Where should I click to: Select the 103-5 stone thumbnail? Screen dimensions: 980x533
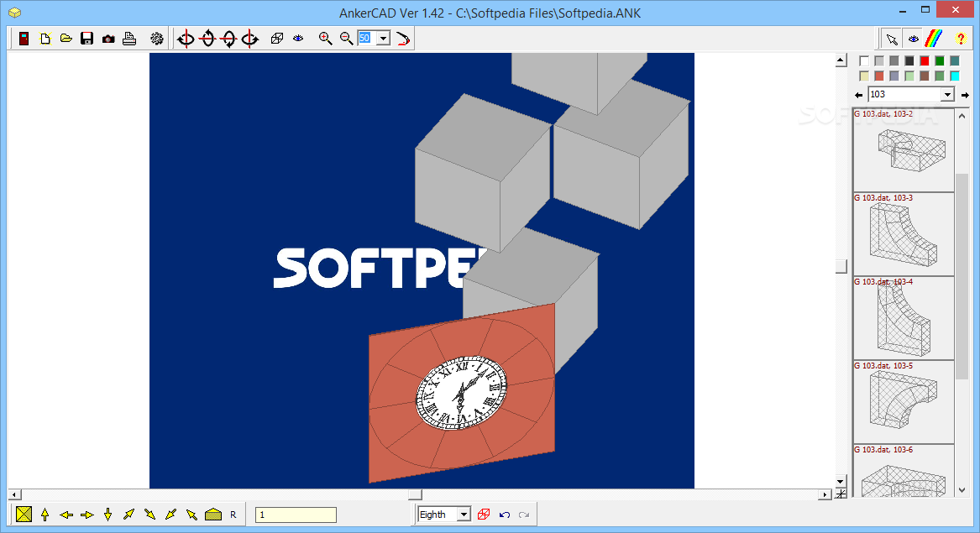coord(903,402)
